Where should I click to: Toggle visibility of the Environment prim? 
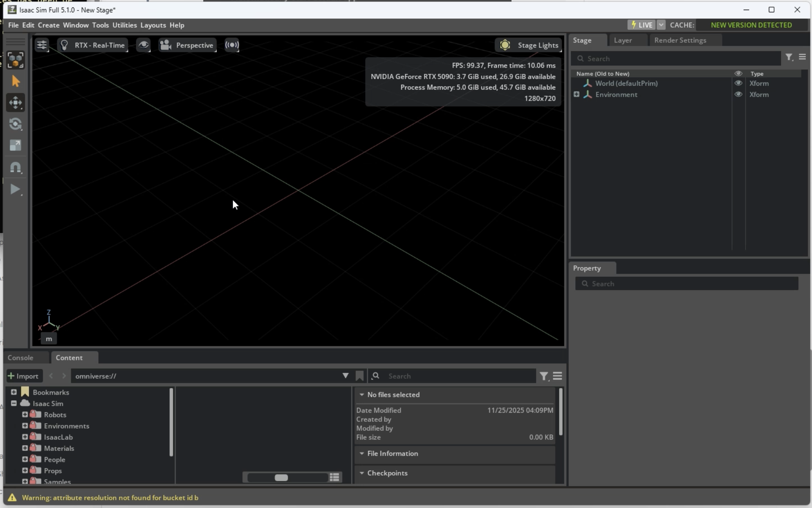tap(739, 94)
